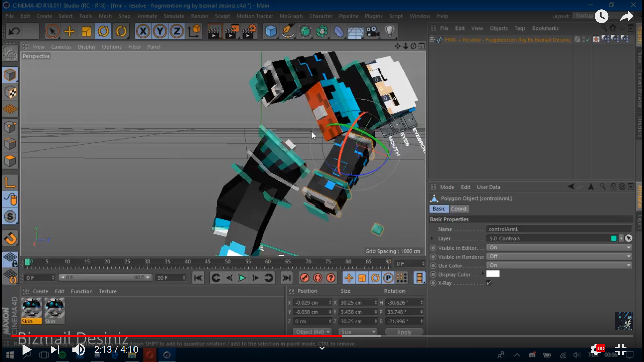
Task: Toggle Visible in Editor animation dot
Action: point(433,248)
